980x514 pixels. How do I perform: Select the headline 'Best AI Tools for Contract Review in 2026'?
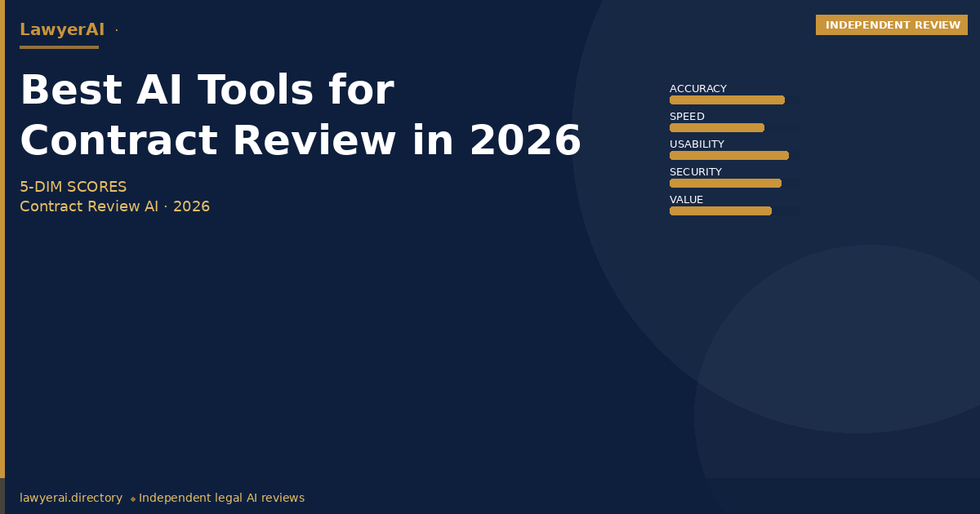301,115
